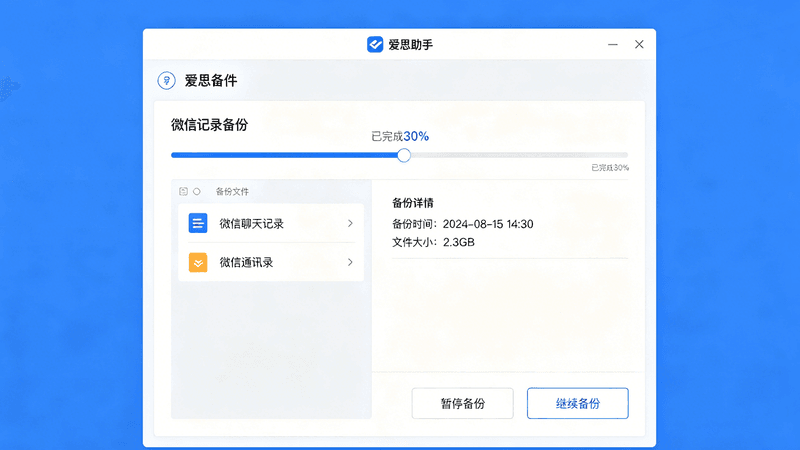Image resolution: width=800 pixels, height=450 pixels.
Task: Expand the 微信聊天记录 row chevron
Action: 350,223
